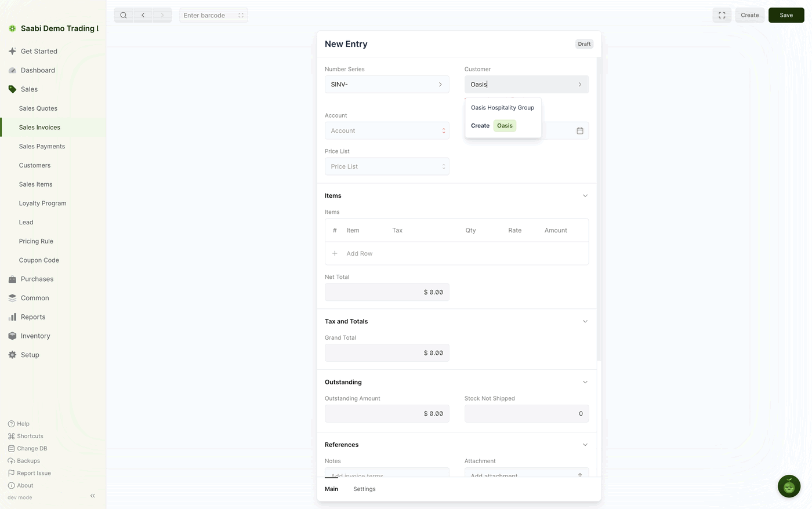The height and width of the screenshot is (509, 812).
Task: Click the Common layers icon
Action: [x=12, y=298]
